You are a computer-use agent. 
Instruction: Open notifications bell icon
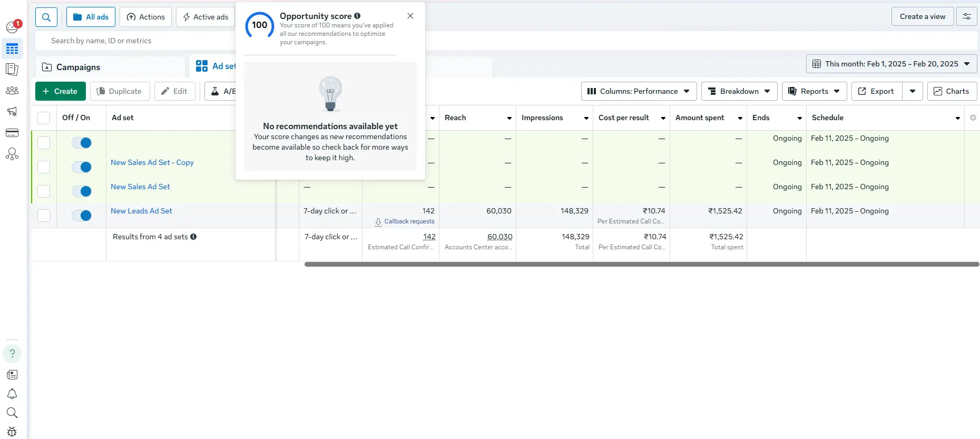point(12,394)
